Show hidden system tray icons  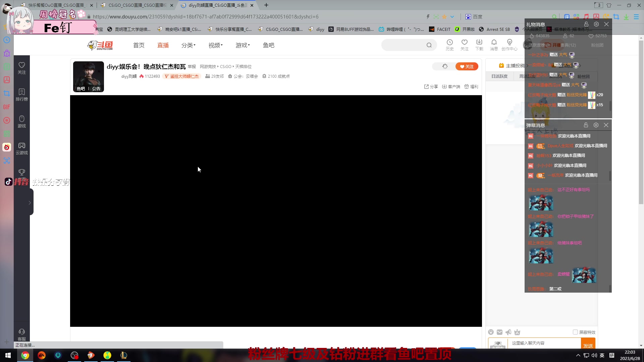coord(578,355)
